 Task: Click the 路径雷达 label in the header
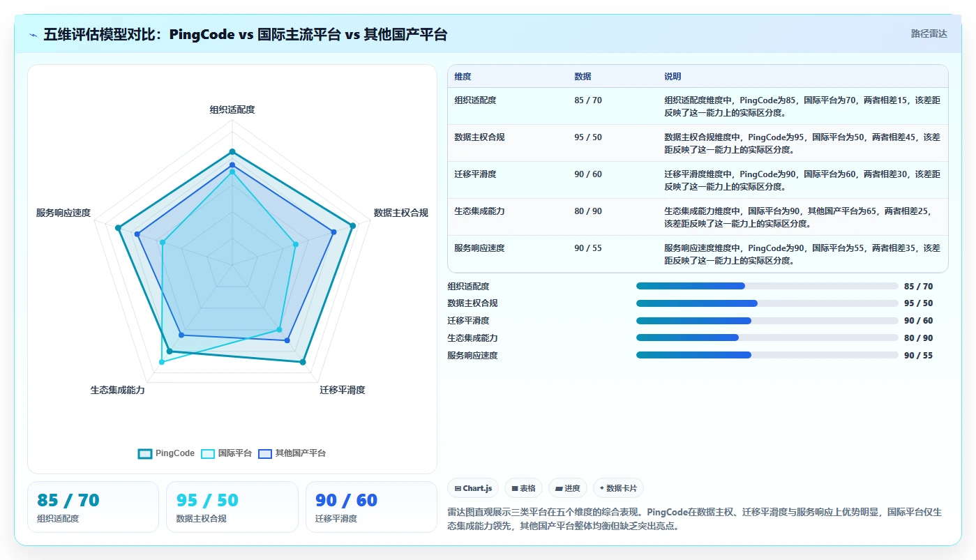(929, 33)
